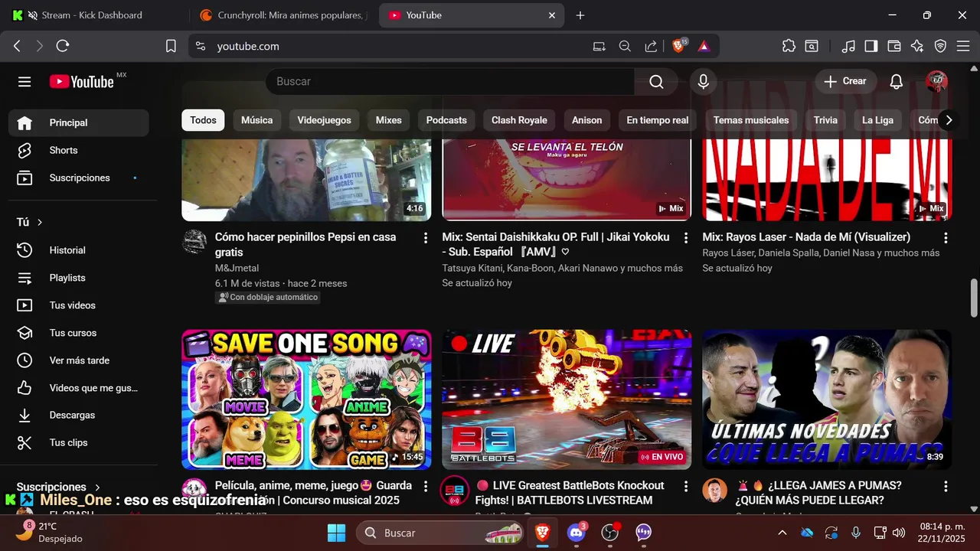Click the zoom magnifier icon in address bar
The image size is (980, 551).
coord(625,46)
